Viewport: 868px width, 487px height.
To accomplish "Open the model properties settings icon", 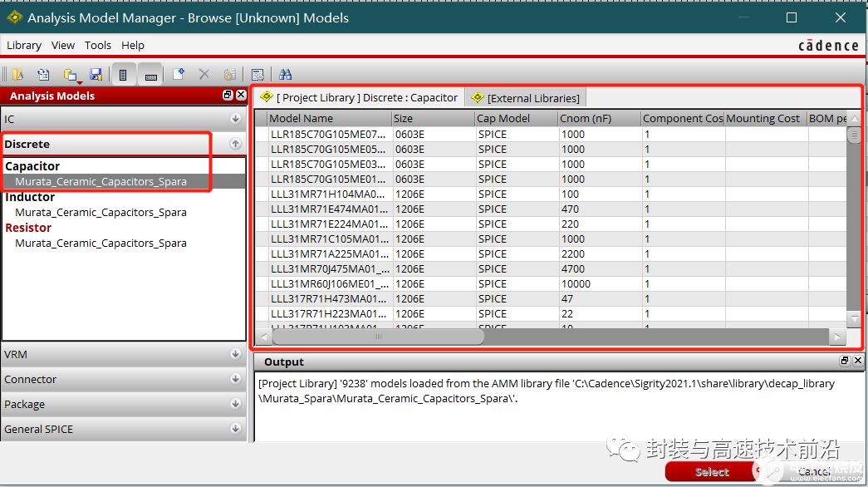I will pyautogui.click(x=257, y=75).
